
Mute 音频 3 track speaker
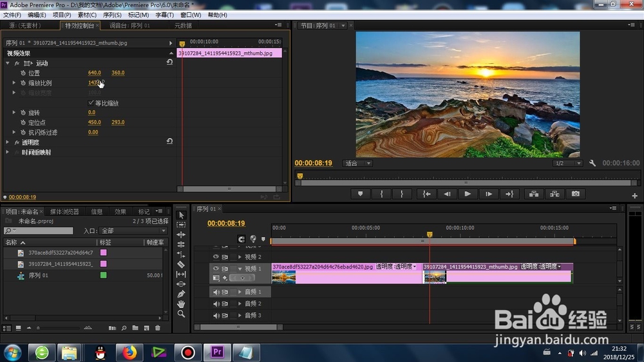point(216,316)
